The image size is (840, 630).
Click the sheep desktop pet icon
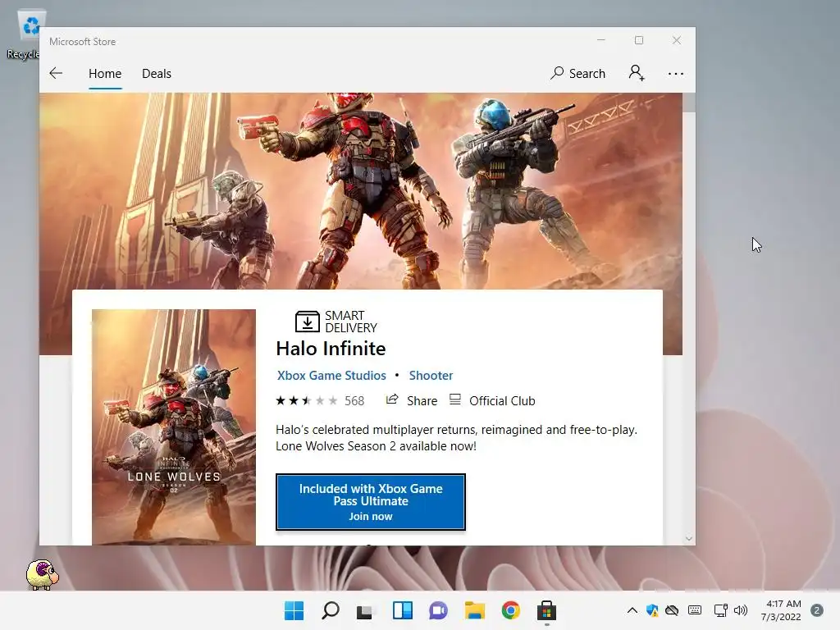point(43,575)
